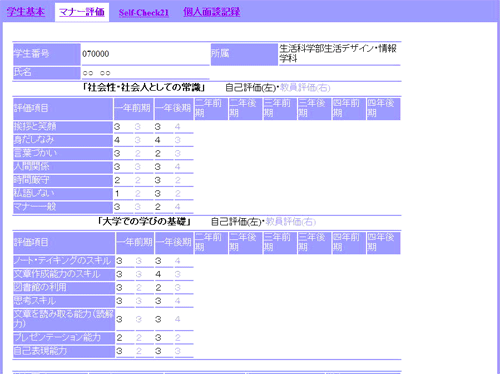Switch to the Self-Check21 tab

(144, 13)
